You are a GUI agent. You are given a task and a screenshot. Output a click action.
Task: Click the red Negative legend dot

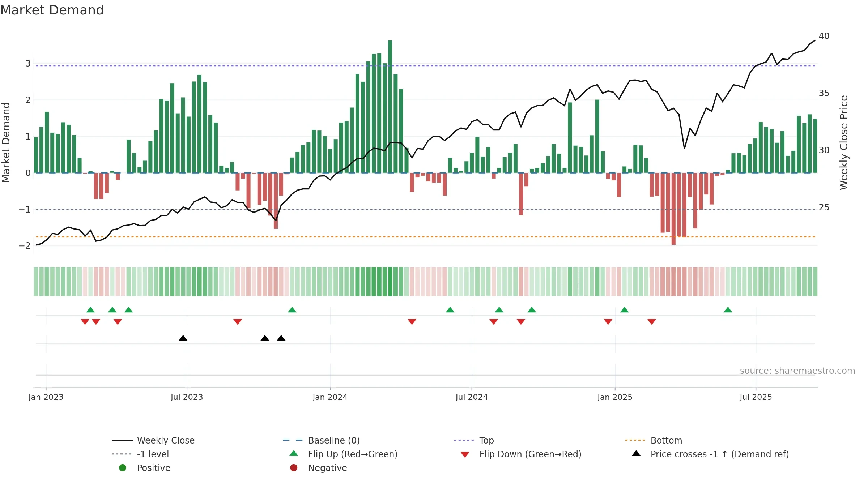pos(294,468)
